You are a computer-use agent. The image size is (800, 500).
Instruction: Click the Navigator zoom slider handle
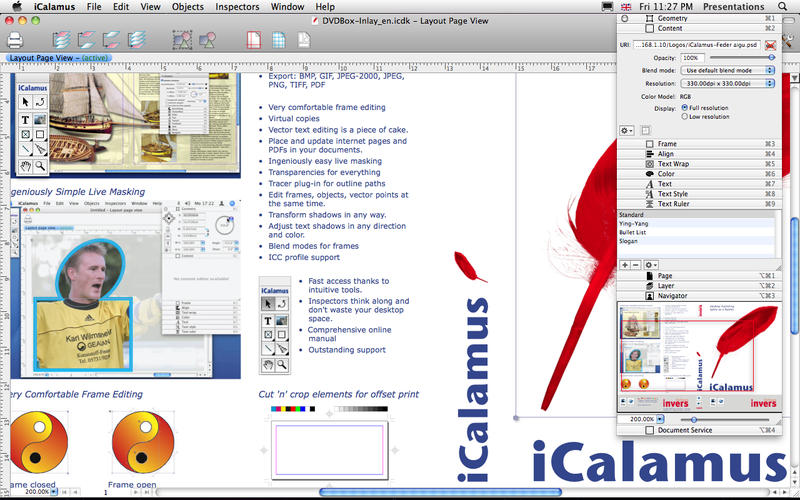click(x=694, y=419)
